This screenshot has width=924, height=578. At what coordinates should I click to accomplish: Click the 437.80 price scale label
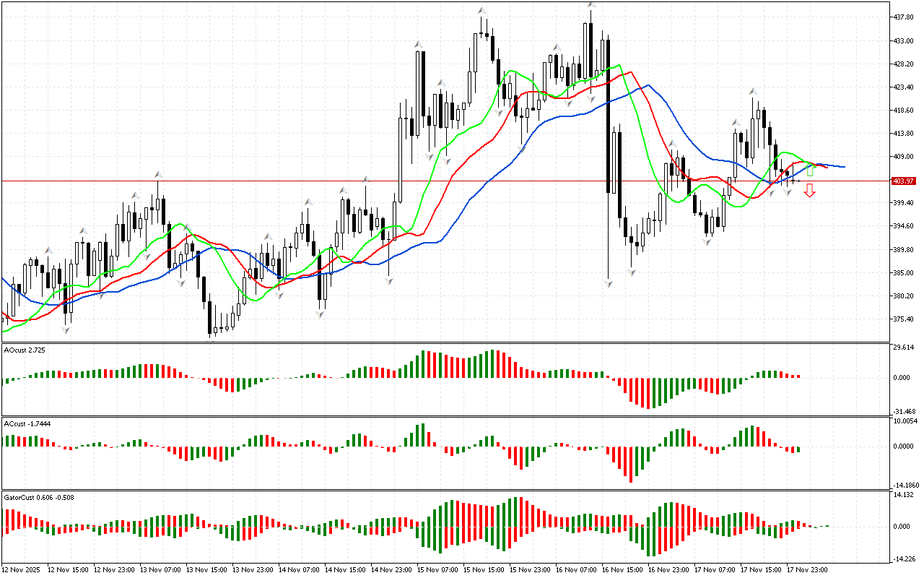[904, 17]
